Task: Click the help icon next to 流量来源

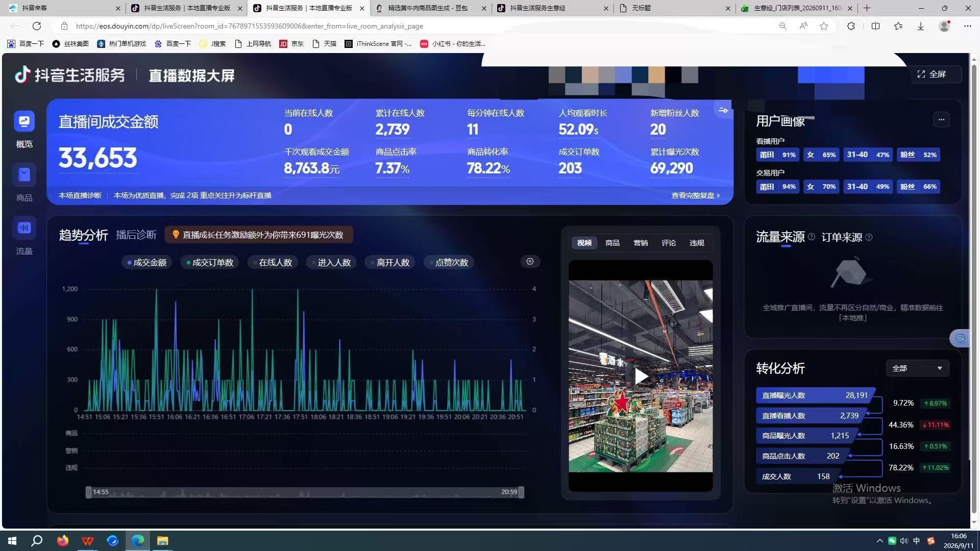Action: pyautogui.click(x=812, y=237)
